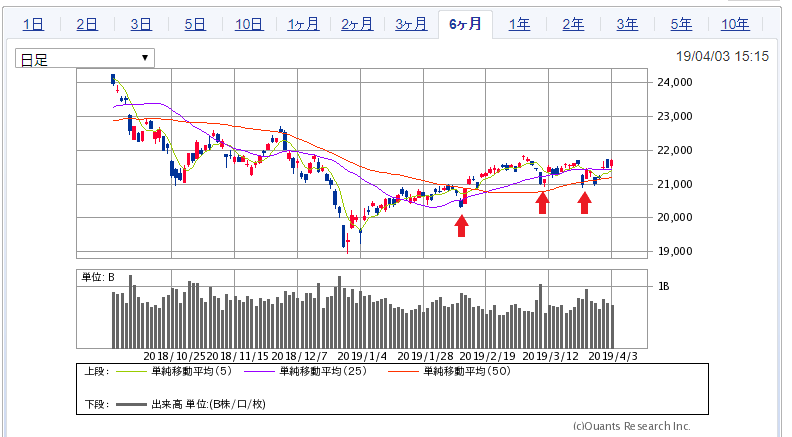Open the 日足 chart interval dropdown
Screen dimensions: 792x437
pyautogui.click(x=85, y=59)
